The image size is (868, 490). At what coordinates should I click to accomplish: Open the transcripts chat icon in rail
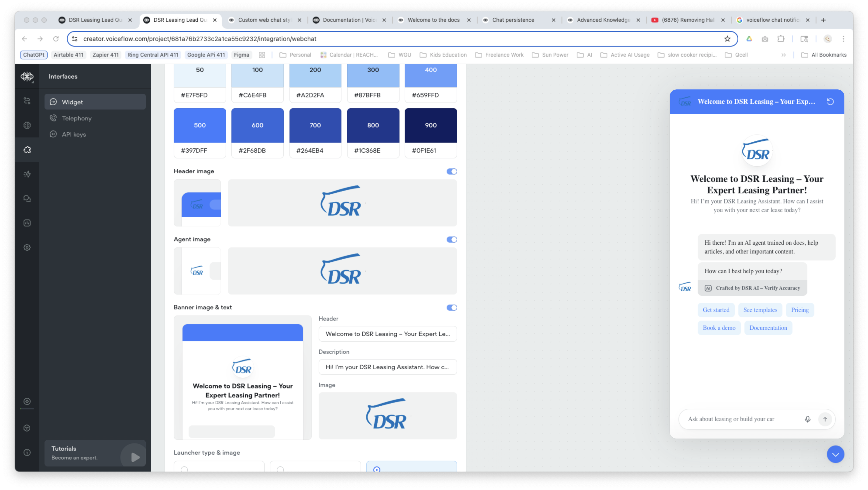[27, 198]
